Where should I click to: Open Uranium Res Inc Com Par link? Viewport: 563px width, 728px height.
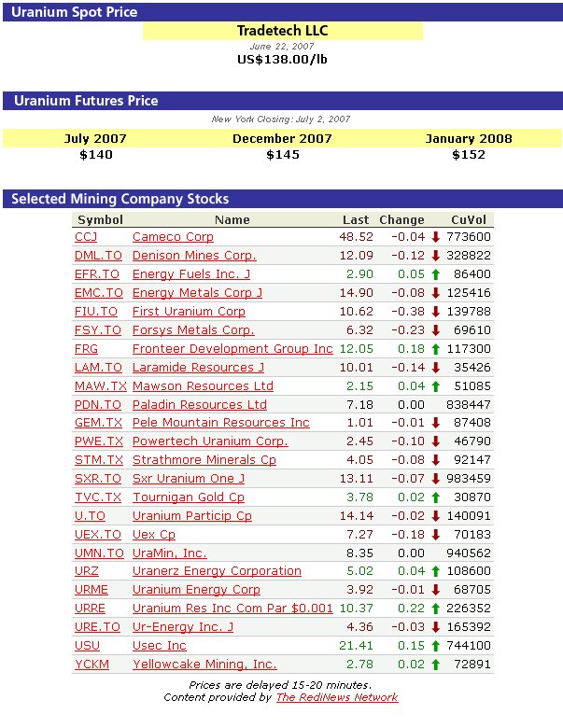232,608
